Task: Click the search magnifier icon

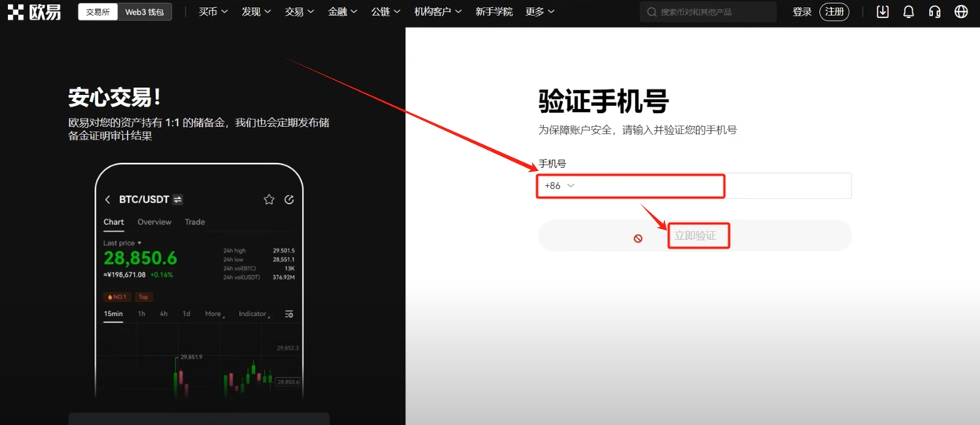Action: pos(652,12)
